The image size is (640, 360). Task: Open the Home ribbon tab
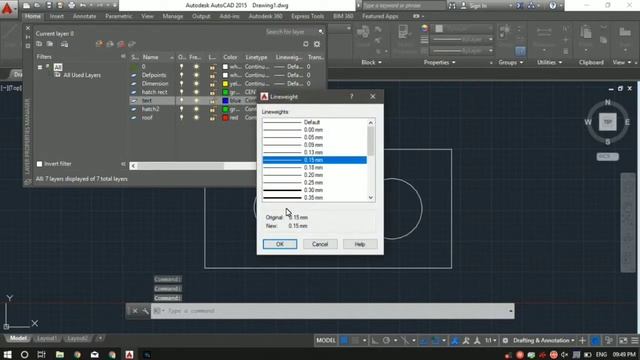point(32,16)
